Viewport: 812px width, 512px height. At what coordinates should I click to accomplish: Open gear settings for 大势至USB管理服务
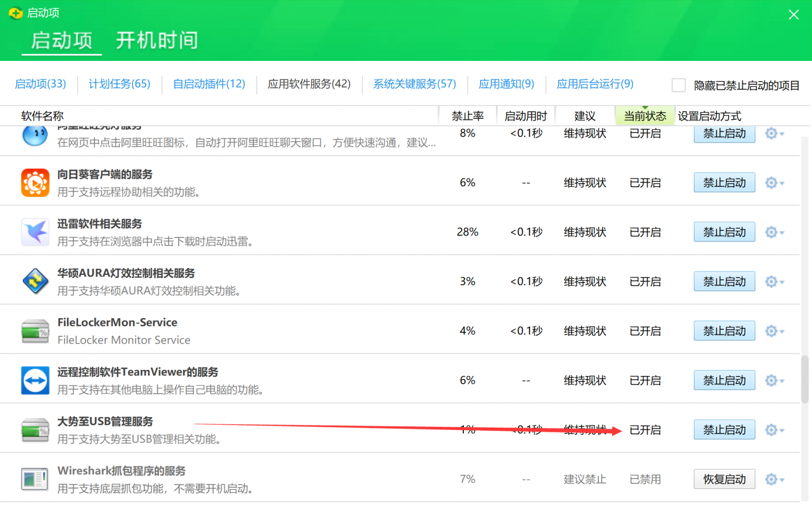(774, 430)
